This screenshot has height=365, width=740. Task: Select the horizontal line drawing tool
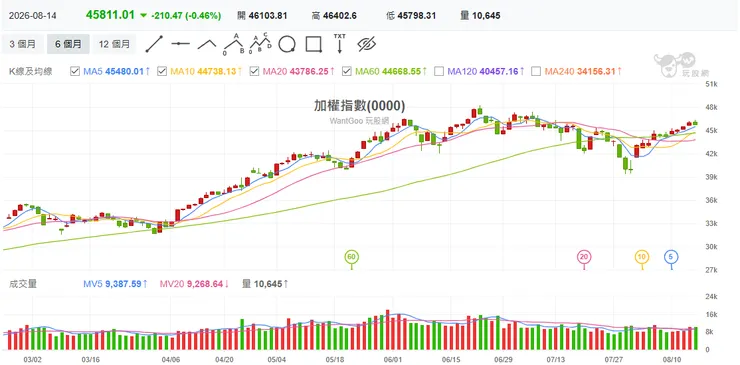(x=180, y=44)
